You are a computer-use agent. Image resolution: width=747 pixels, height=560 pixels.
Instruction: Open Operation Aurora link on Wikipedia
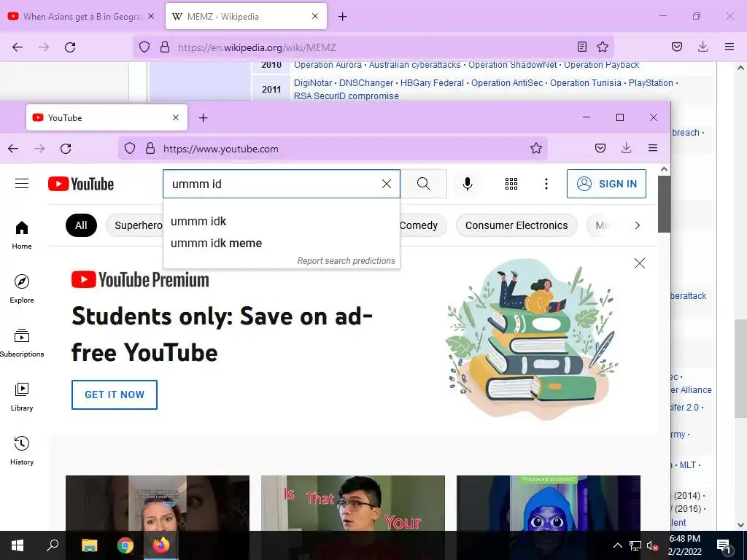tap(328, 65)
